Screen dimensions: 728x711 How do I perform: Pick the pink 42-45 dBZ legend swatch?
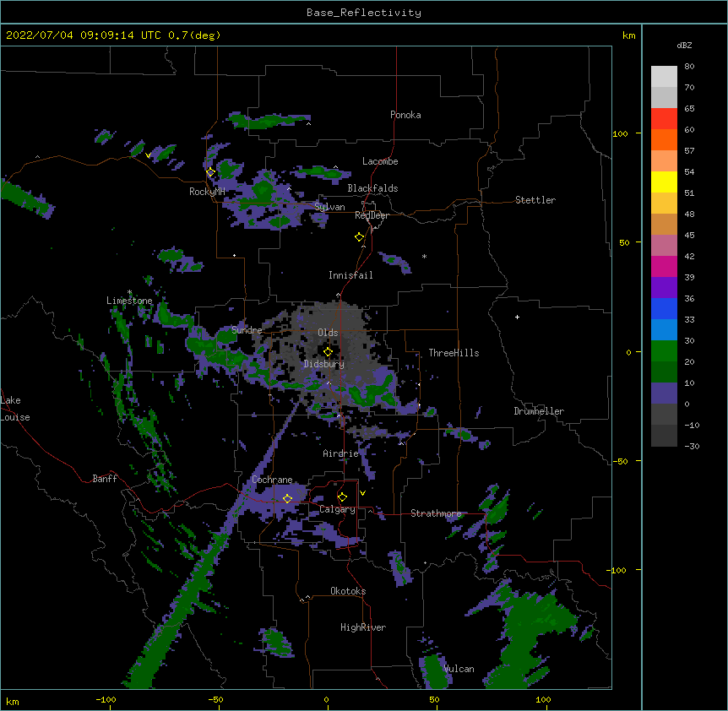[664, 246]
